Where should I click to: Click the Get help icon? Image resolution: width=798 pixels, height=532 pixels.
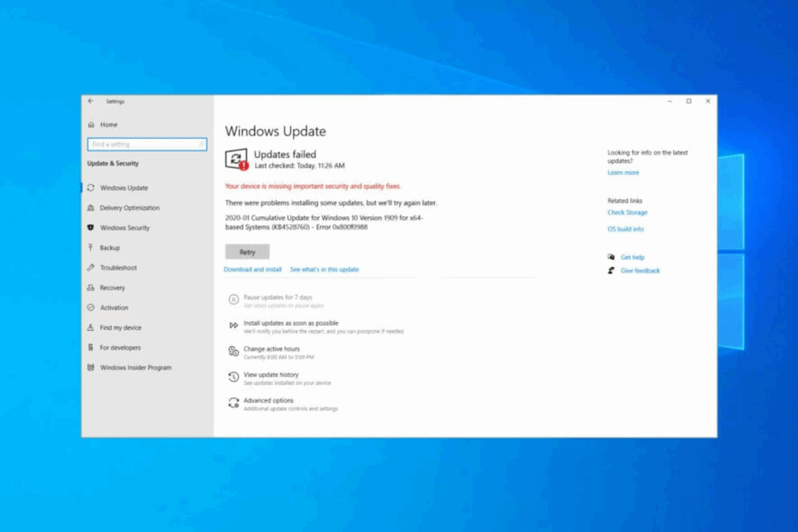point(611,257)
